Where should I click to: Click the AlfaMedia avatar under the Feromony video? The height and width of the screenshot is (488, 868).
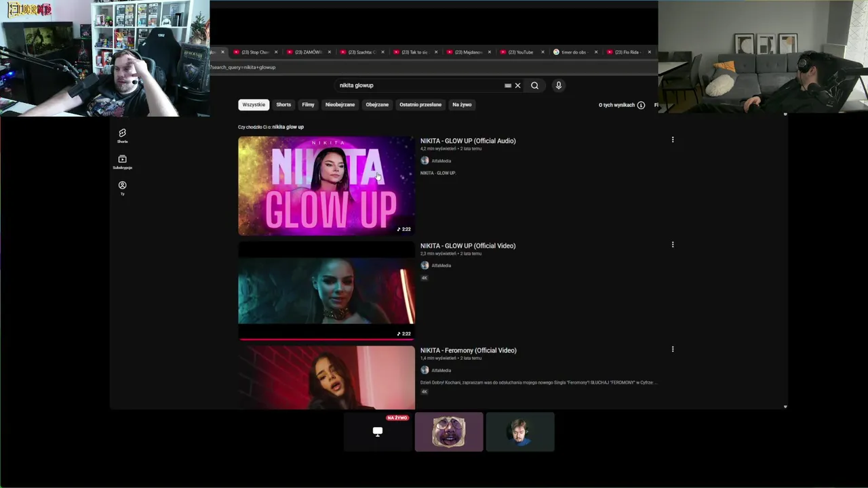coord(425,370)
